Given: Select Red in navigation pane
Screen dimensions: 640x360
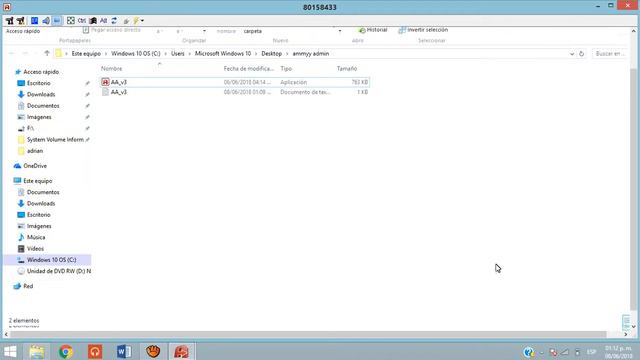Looking at the screenshot, I should coord(28,286).
